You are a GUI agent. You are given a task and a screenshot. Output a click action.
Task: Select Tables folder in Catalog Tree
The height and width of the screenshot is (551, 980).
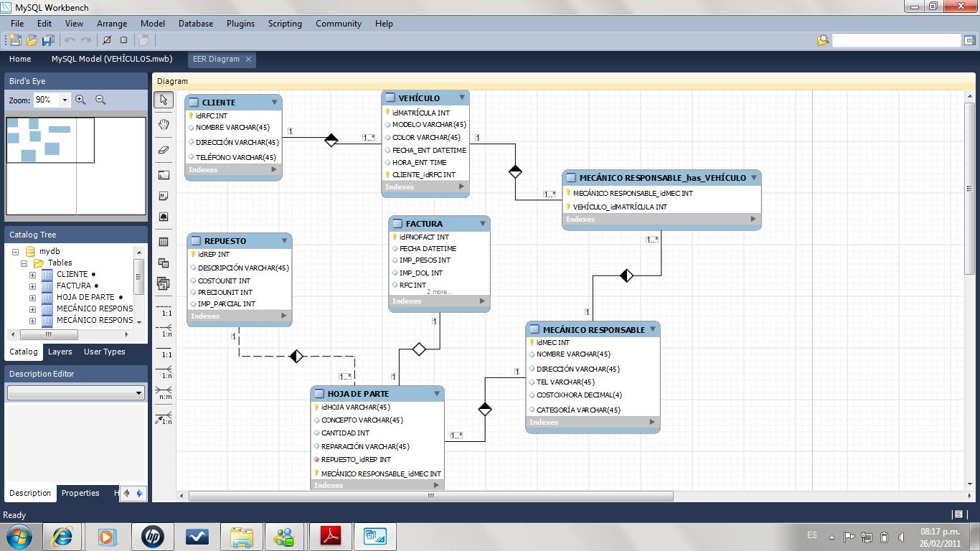60,263
